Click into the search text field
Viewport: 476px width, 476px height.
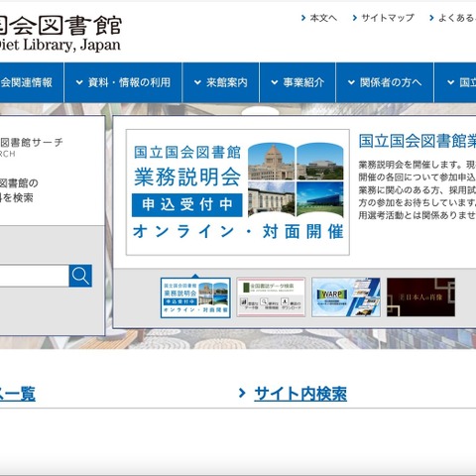(35, 276)
